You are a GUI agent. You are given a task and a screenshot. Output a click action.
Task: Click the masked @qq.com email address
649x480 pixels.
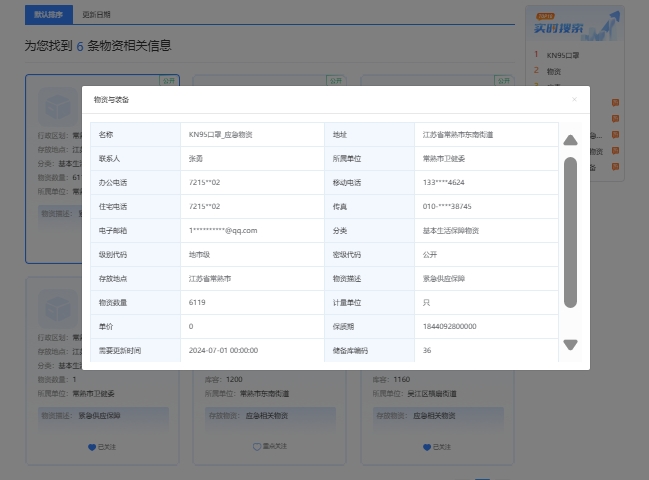223,230
